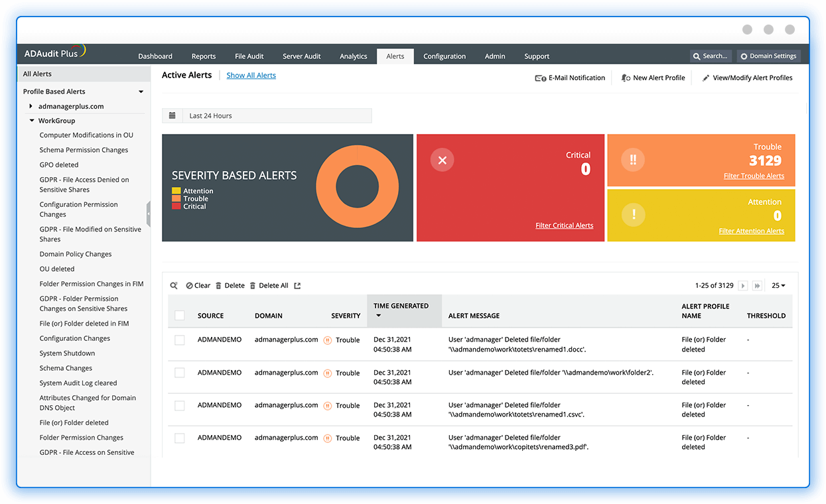Viewport: 826px width, 504px height.
Task: Select Schema Permission Changes in sidebar
Action: [84, 150]
